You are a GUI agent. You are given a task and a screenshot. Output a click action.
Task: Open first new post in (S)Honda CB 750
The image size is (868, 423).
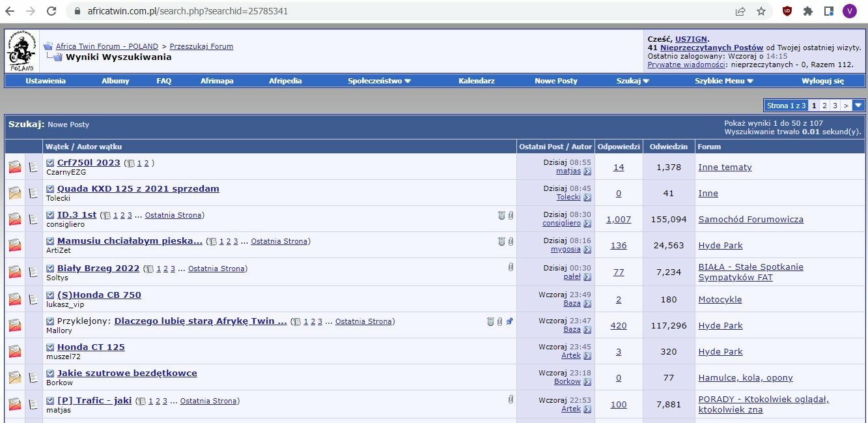(50, 295)
